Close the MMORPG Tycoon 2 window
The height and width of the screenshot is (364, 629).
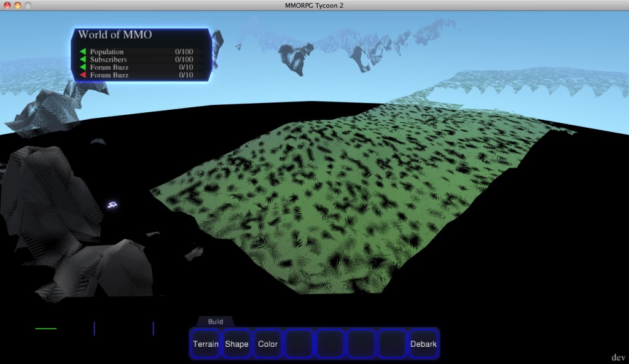point(7,5)
